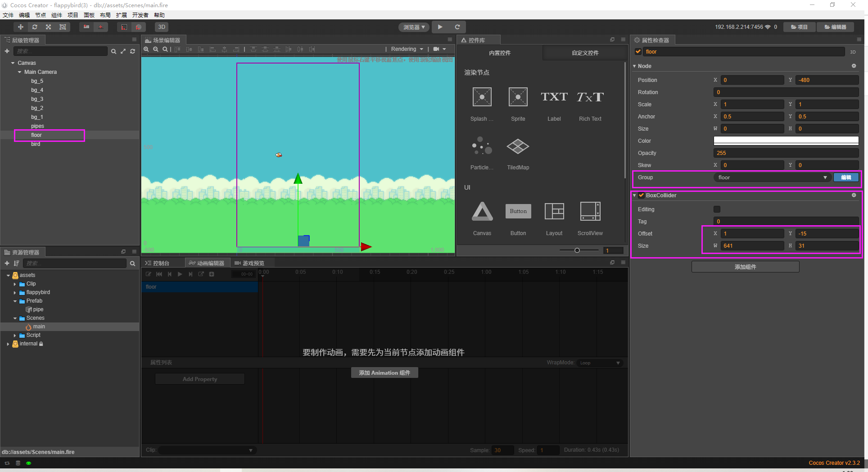The height and width of the screenshot is (472, 868).
Task: Pick the Sprite node icon
Action: [518, 97]
